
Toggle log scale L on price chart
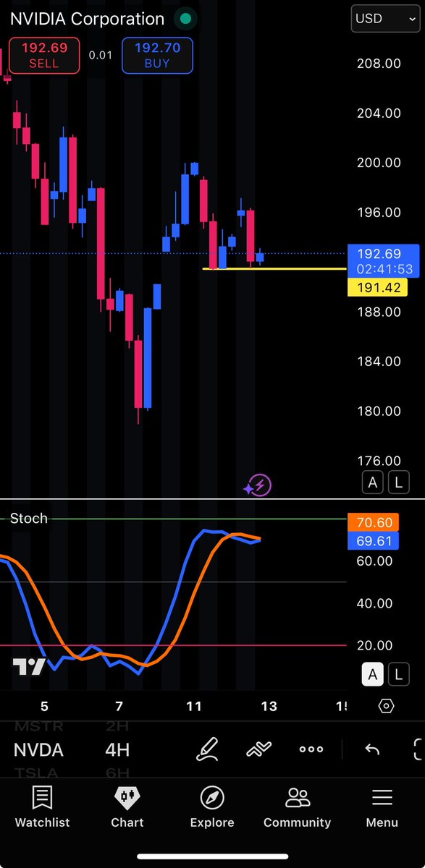397,483
